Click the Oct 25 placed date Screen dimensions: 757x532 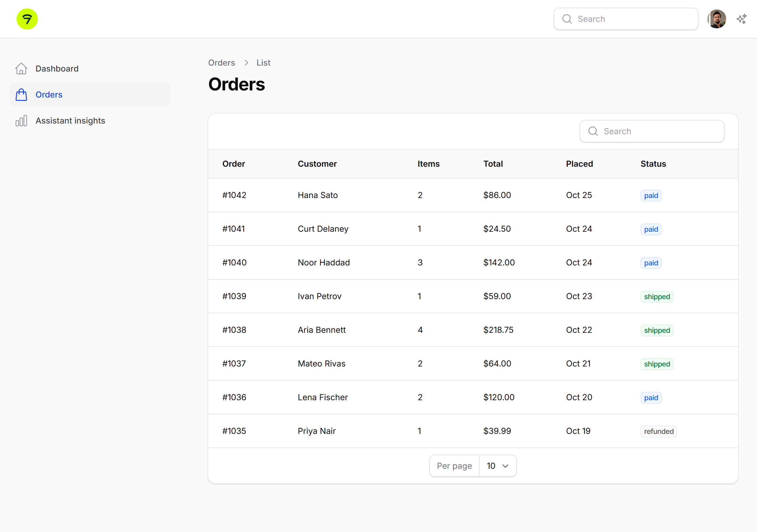click(579, 195)
